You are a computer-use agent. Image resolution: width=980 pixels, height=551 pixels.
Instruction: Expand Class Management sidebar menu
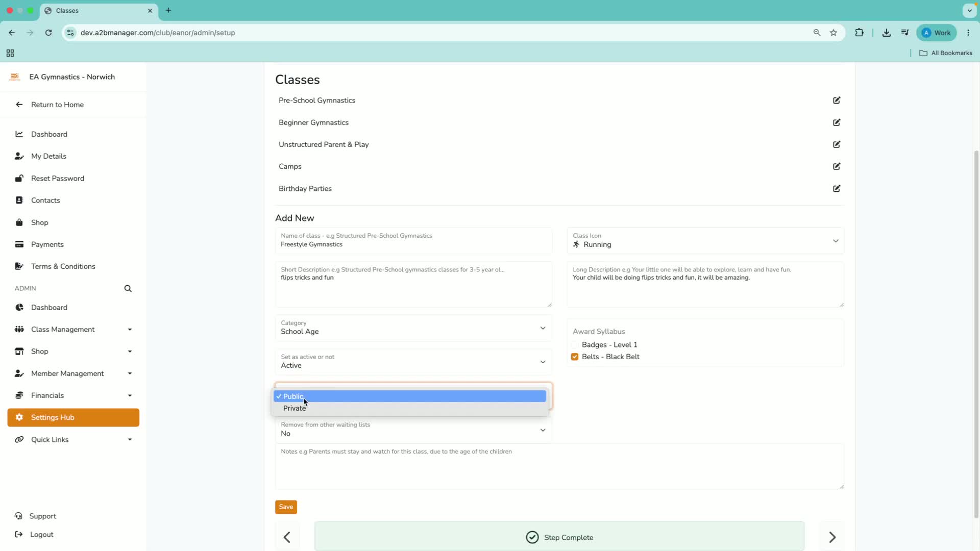(x=73, y=330)
